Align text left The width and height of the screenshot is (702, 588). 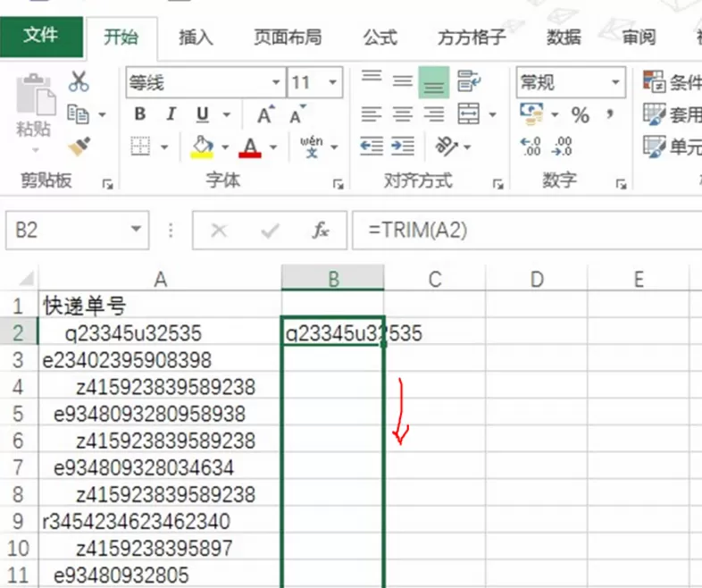coord(372,114)
